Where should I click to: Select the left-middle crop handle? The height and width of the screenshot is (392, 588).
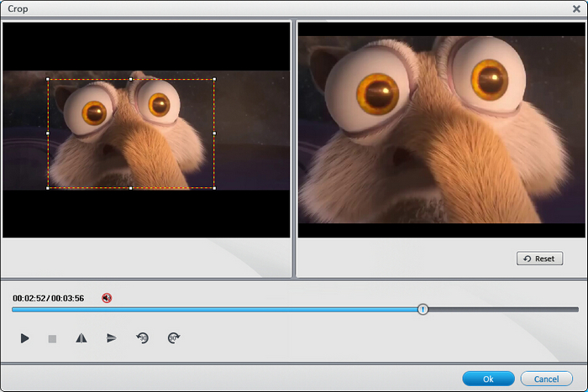(48, 133)
